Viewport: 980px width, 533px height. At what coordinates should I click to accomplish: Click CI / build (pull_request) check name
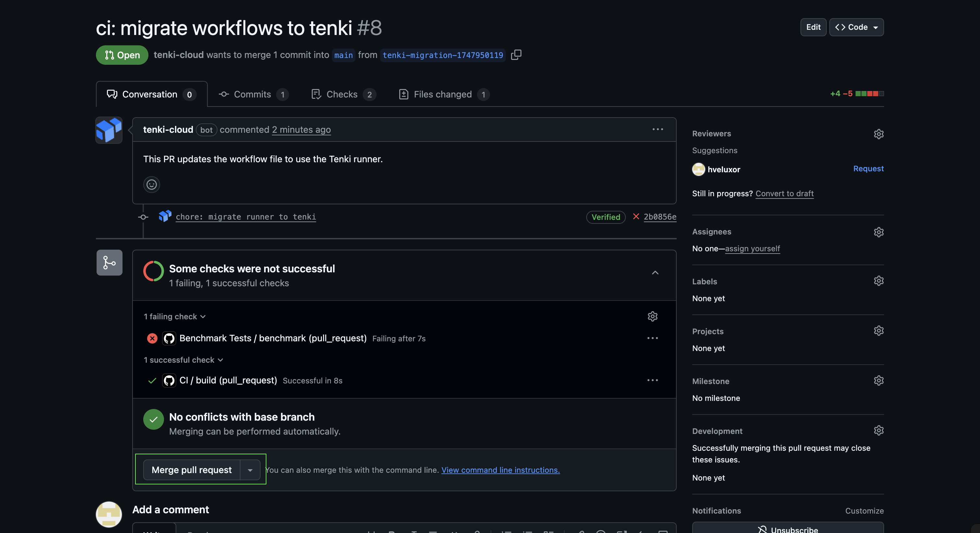[x=228, y=380]
